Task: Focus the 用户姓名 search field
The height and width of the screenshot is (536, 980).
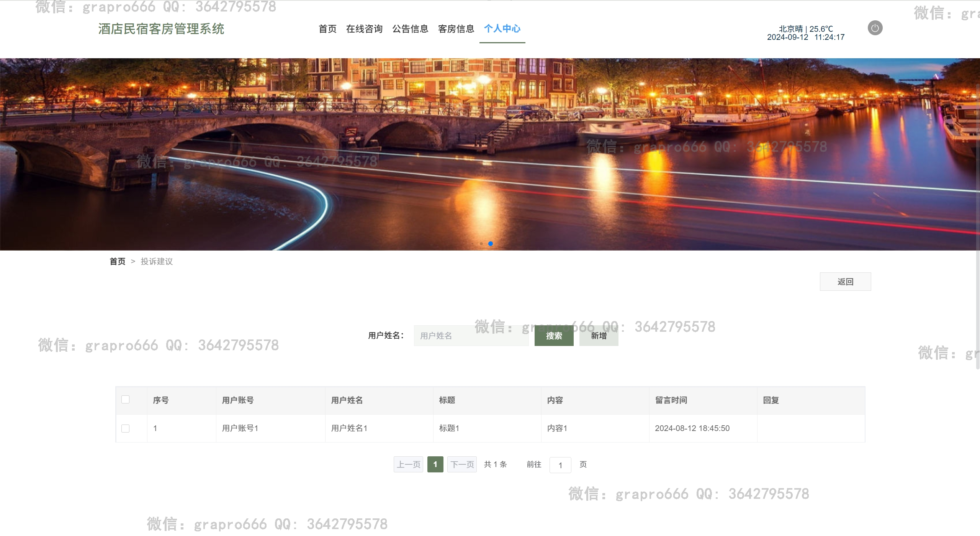Action: [471, 336]
